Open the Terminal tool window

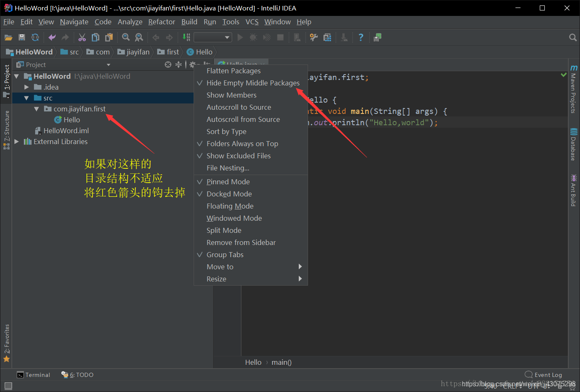point(34,375)
